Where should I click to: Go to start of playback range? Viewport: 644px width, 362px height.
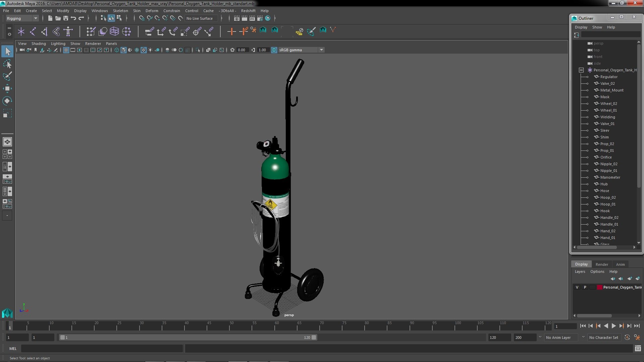[583, 326]
